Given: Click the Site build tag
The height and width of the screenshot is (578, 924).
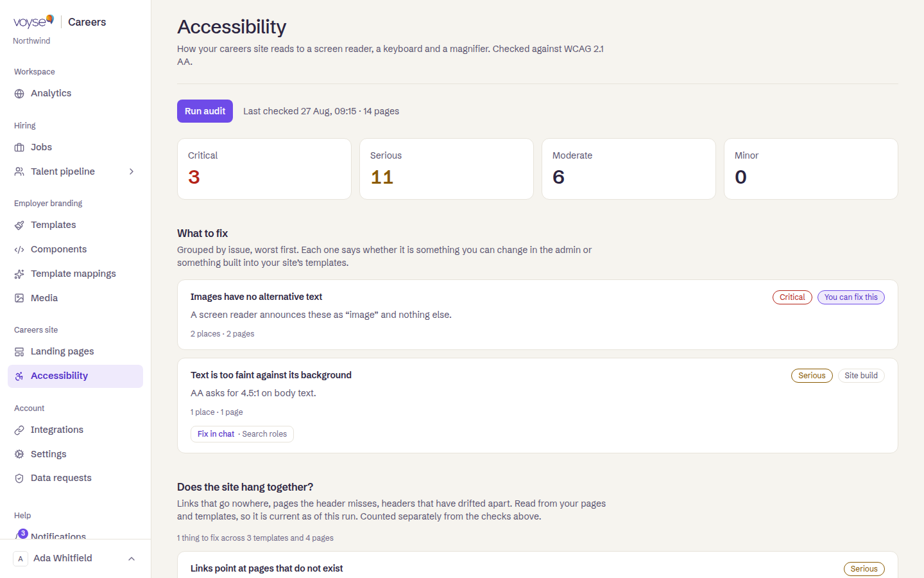Looking at the screenshot, I should click(x=861, y=376).
